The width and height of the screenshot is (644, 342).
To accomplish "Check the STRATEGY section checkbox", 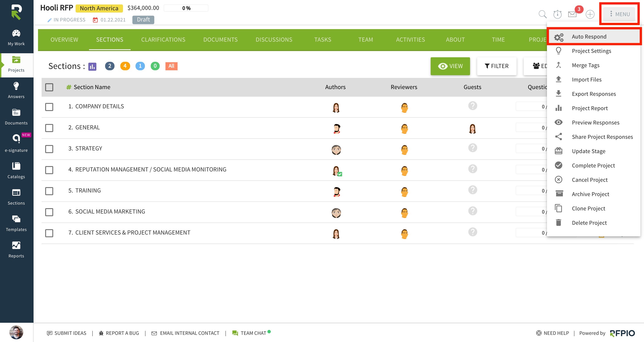I will click(x=49, y=149).
